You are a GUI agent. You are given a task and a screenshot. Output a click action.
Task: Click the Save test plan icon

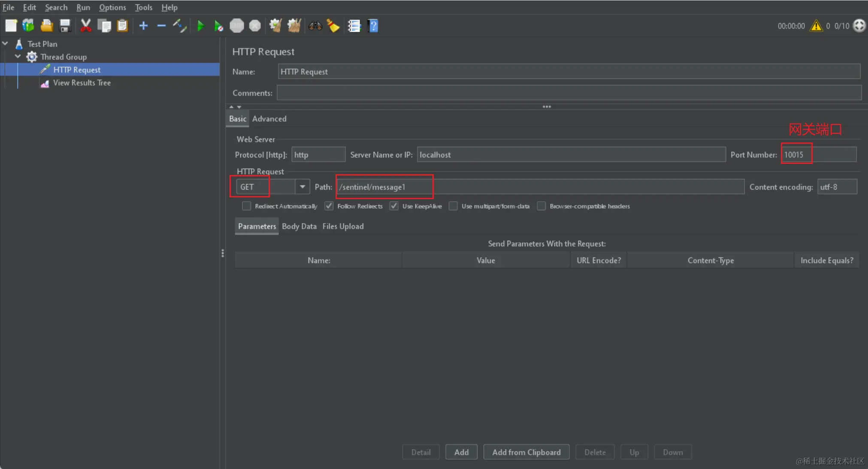point(65,26)
